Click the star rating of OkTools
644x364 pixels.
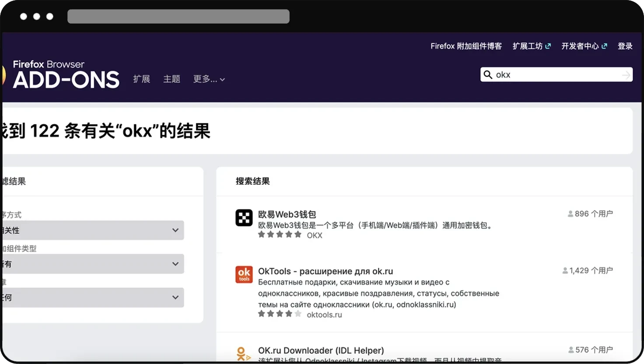tap(280, 314)
